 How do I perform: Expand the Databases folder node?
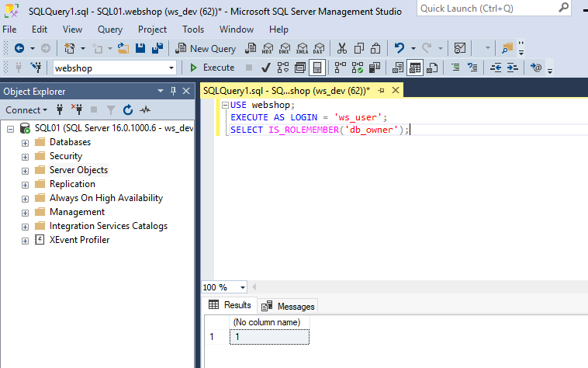pos(25,143)
